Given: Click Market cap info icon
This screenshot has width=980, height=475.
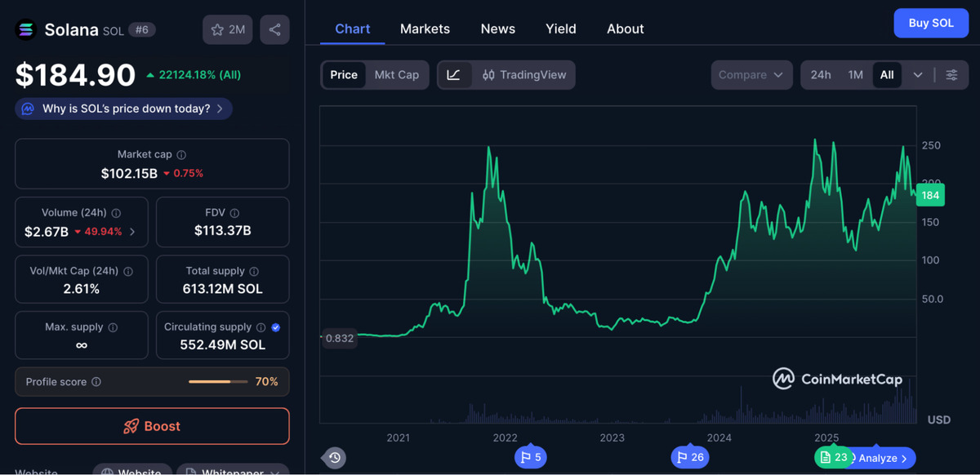Looking at the screenshot, I should (181, 154).
